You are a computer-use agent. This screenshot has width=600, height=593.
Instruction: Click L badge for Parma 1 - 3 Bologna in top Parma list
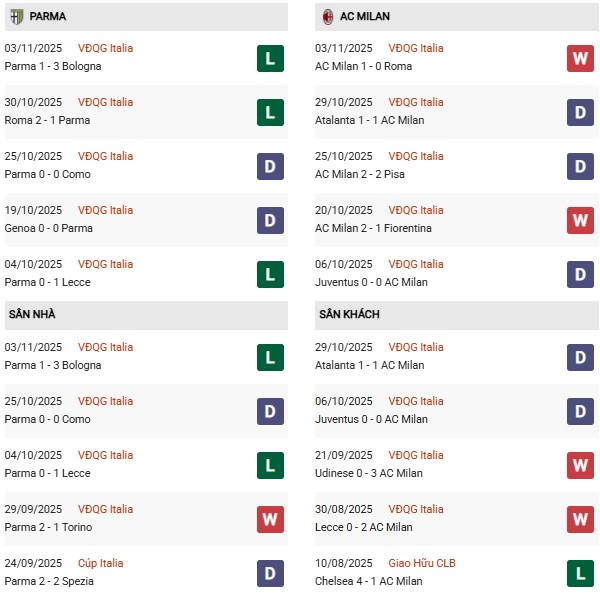tap(270, 58)
